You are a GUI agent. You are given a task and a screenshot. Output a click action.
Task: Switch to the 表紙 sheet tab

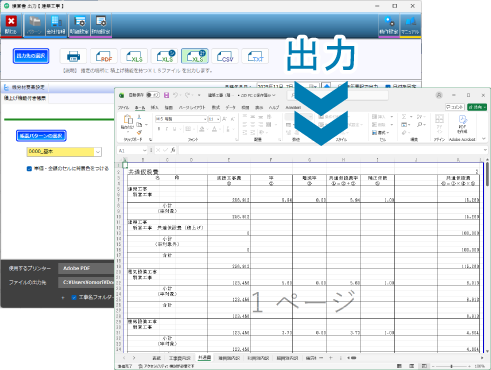156,358
